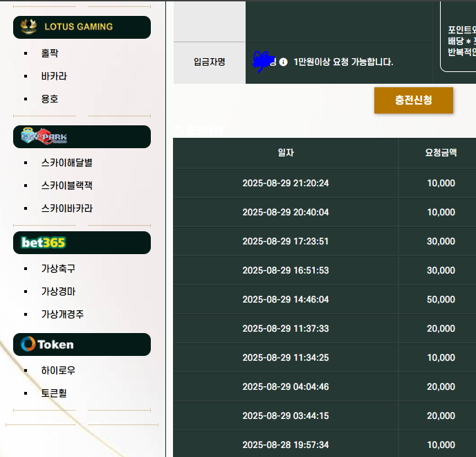Click the 일자 column header

point(286,152)
